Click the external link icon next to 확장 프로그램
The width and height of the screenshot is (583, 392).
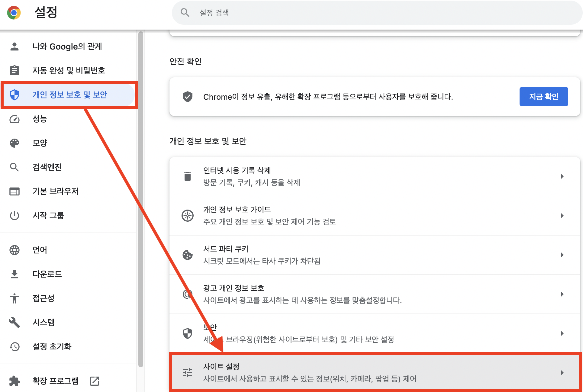tap(94, 381)
